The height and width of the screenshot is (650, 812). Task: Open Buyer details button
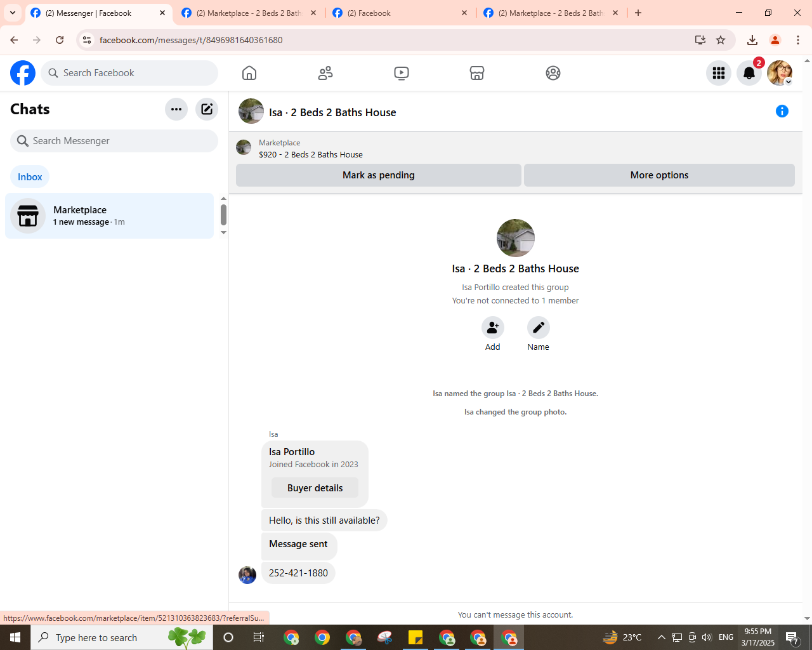pyautogui.click(x=315, y=488)
